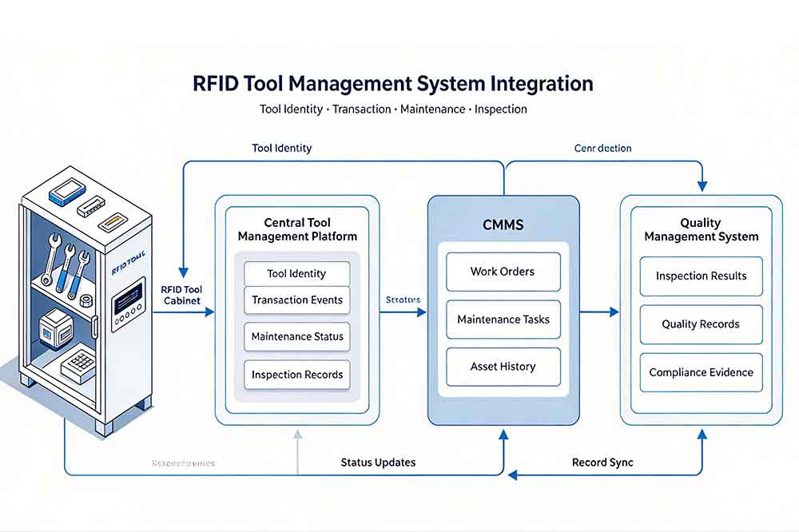Click the boxed device on the cabinet's middle shelf
The width and height of the screenshot is (799, 532).
pyautogui.click(x=57, y=329)
